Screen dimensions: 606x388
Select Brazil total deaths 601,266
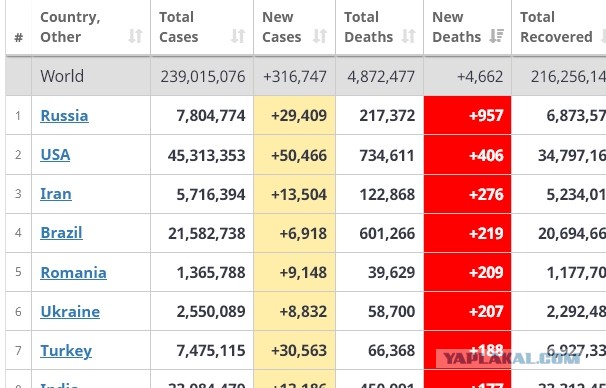387,233
